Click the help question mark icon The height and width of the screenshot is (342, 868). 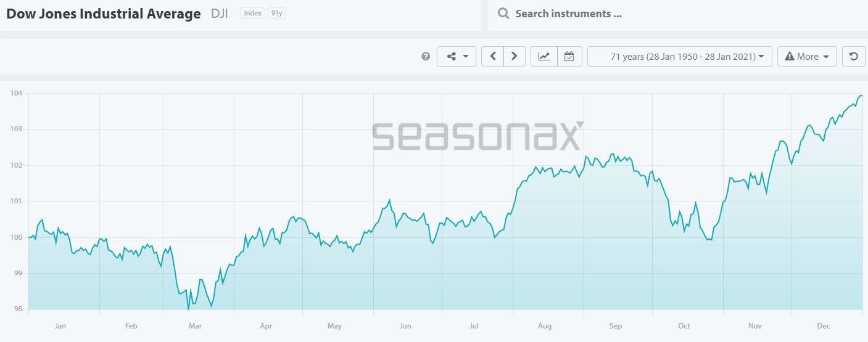[x=426, y=56]
